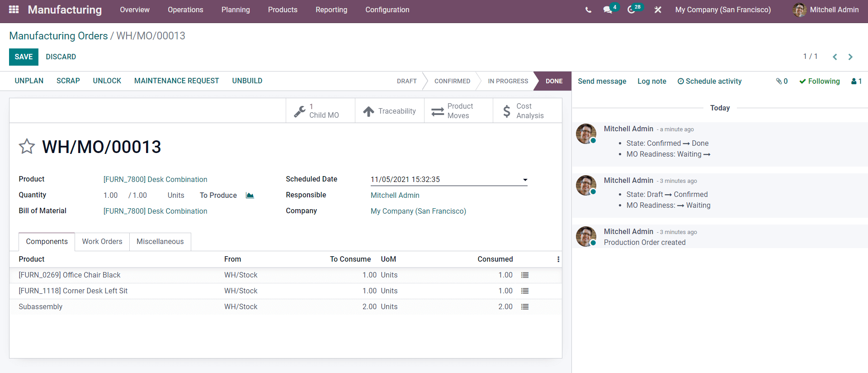Click the debug tools cross icon

coord(658,10)
